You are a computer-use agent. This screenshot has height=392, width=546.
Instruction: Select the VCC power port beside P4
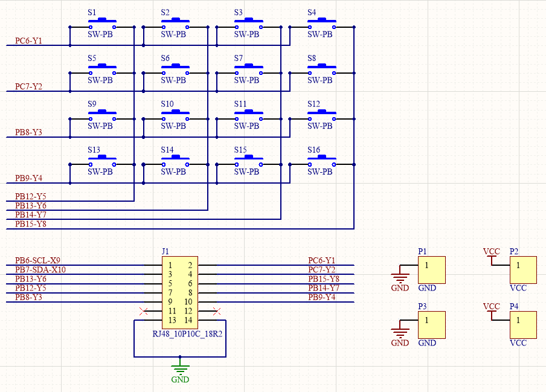(x=491, y=311)
